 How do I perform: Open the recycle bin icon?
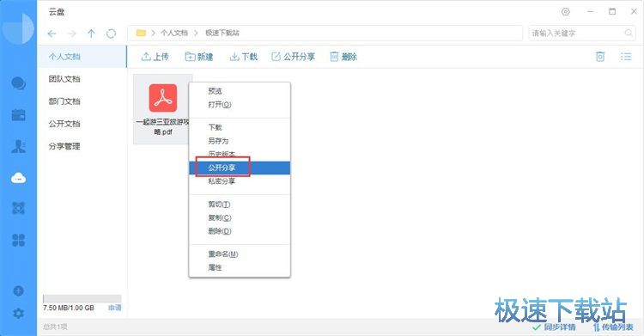tap(600, 57)
